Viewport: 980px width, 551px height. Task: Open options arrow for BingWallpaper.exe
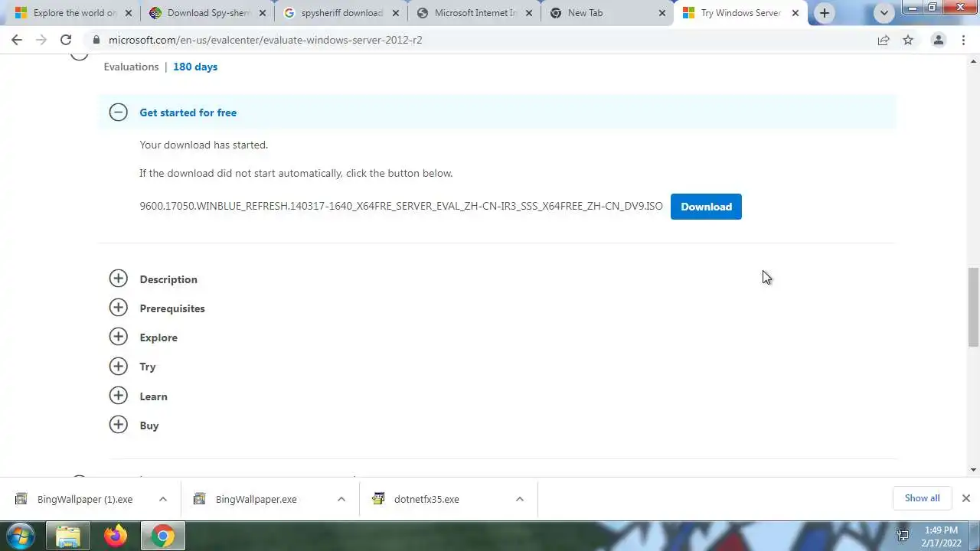pos(341,499)
